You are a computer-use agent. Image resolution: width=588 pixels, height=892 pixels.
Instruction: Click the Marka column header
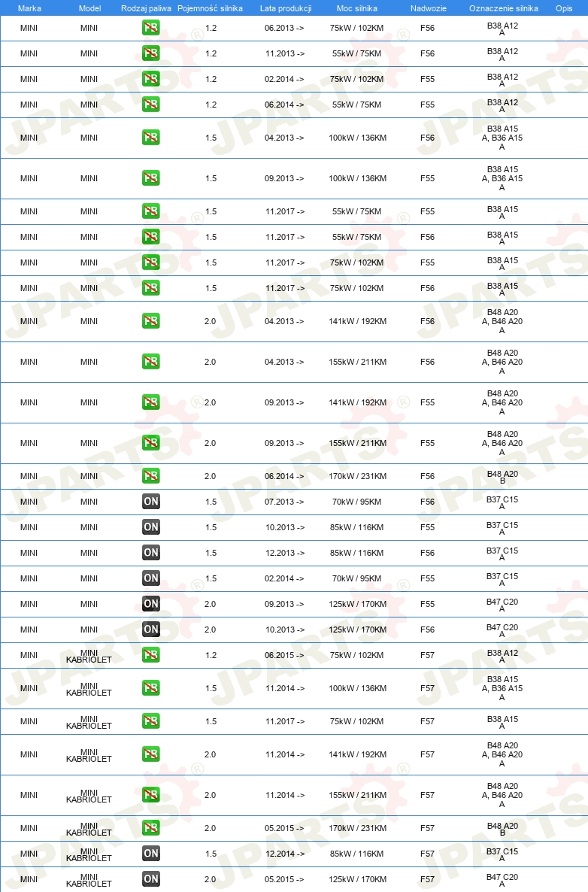tap(29, 8)
